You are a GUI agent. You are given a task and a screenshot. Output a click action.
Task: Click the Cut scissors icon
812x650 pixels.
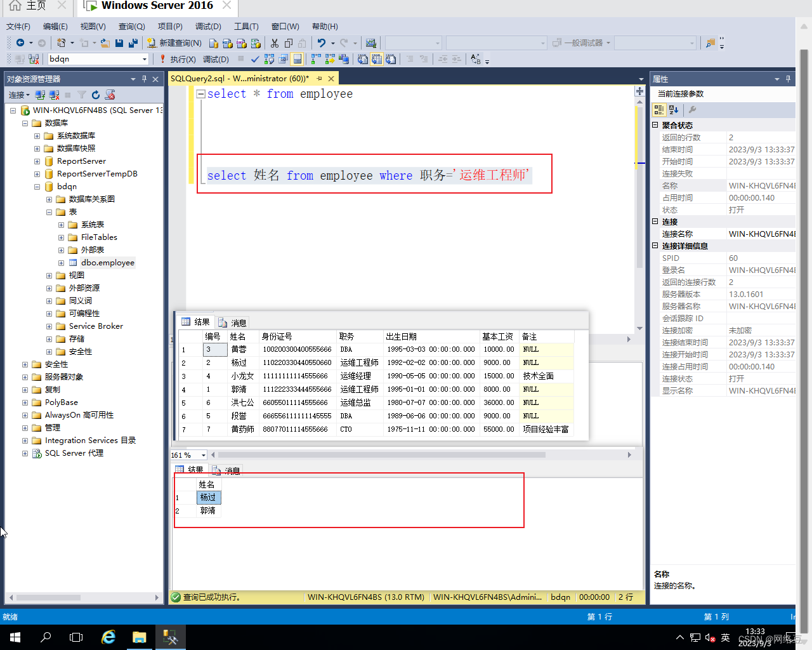click(274, 43)
